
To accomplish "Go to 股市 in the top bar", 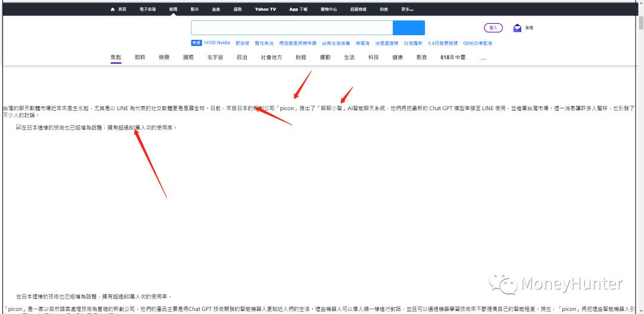I will pyautogui.click(x=194, y=10).
